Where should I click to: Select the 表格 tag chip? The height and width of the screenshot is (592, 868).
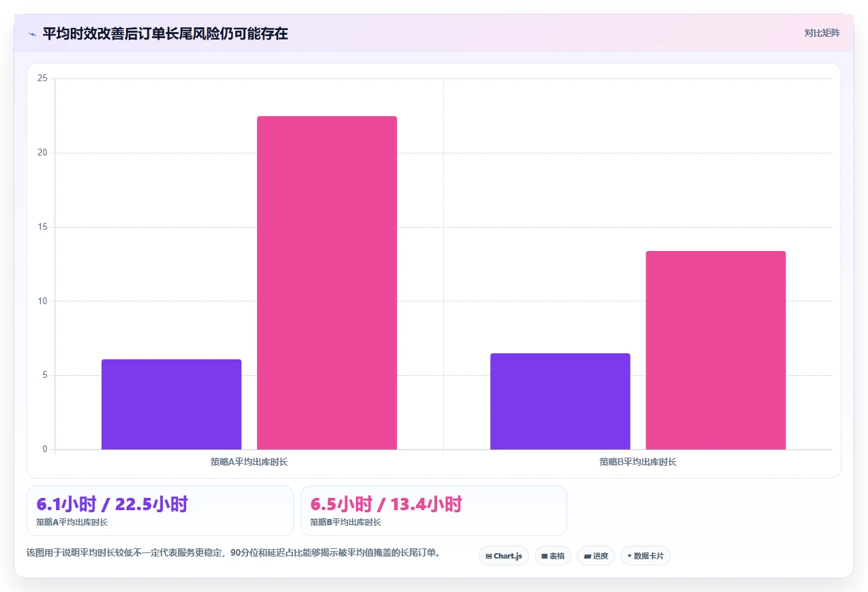click(553, 556)
